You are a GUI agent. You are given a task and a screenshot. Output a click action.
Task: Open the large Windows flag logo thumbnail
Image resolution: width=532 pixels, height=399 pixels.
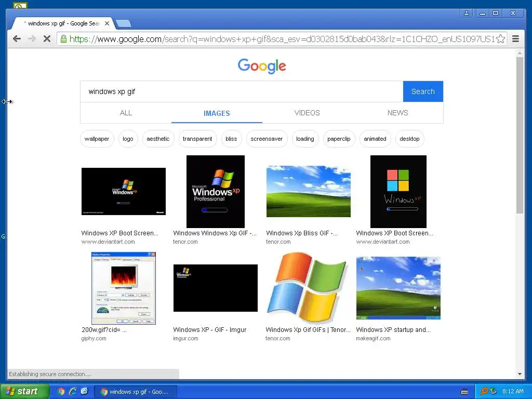pos(308,288)
